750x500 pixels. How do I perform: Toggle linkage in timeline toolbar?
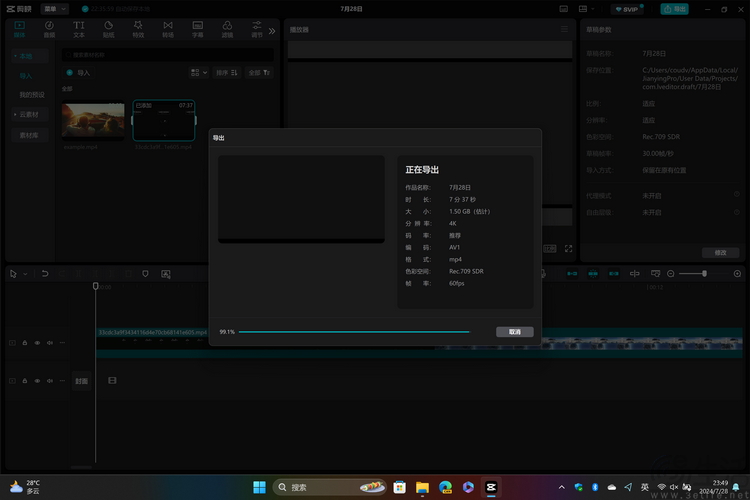(614, 274)
